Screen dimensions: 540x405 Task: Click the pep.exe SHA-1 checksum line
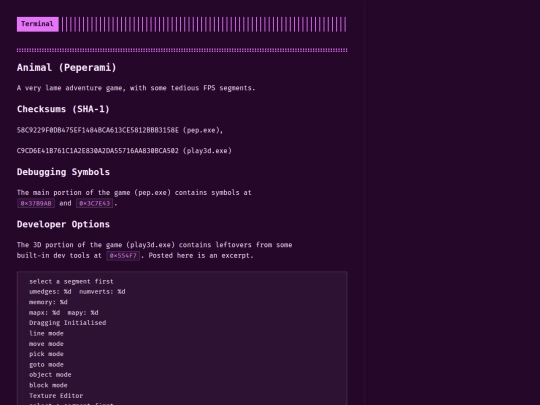point(120,130)
